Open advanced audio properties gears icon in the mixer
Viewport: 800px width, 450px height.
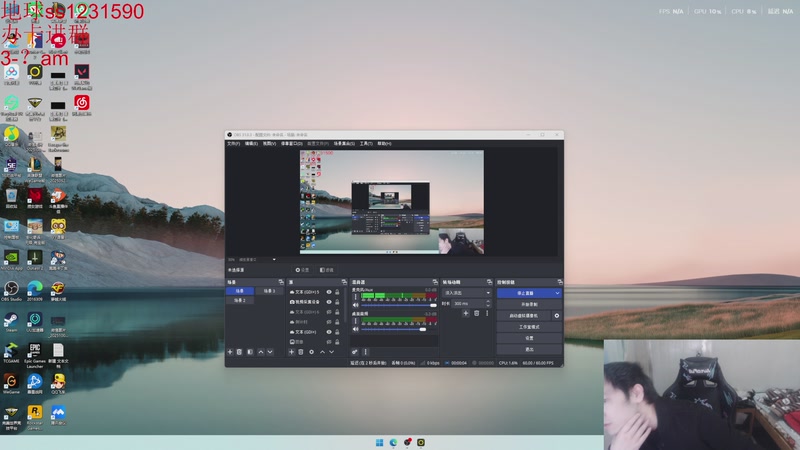(x=355, y=352)
